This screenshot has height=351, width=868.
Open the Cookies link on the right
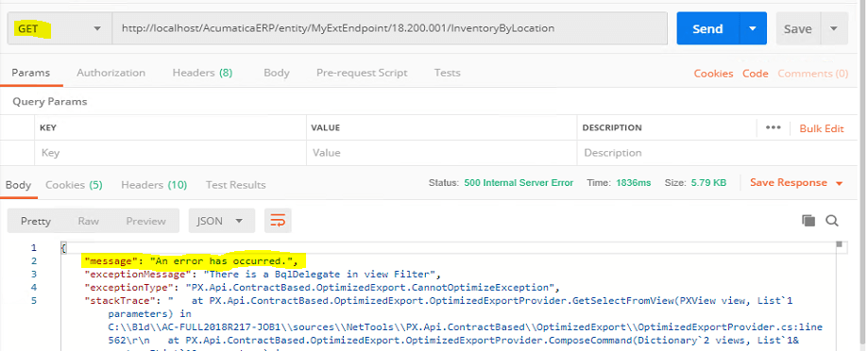click(713, 74)
